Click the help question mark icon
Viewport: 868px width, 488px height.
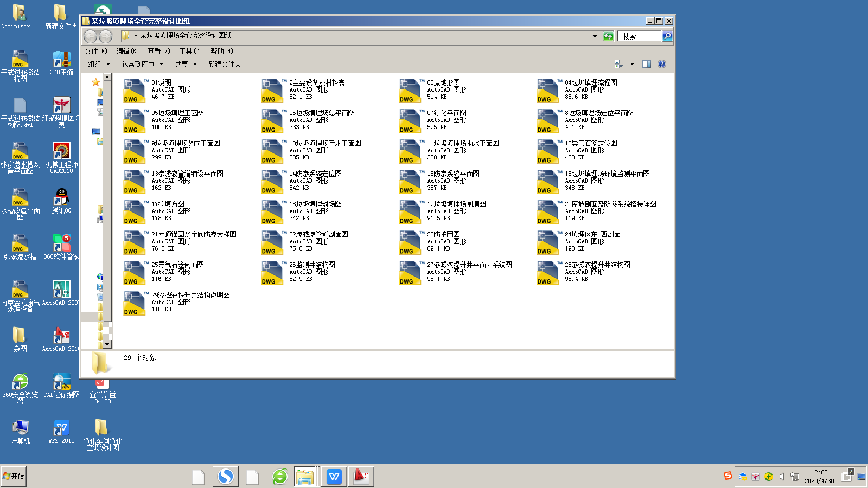(x=661, y=64)
